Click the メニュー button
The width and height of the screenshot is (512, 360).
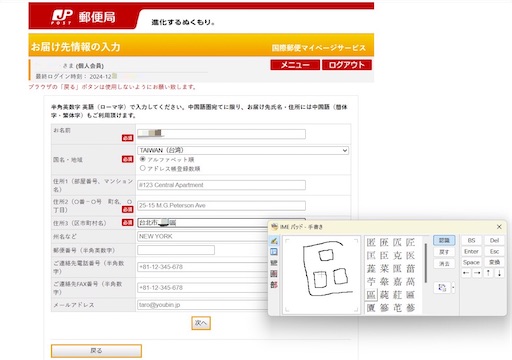295,65
